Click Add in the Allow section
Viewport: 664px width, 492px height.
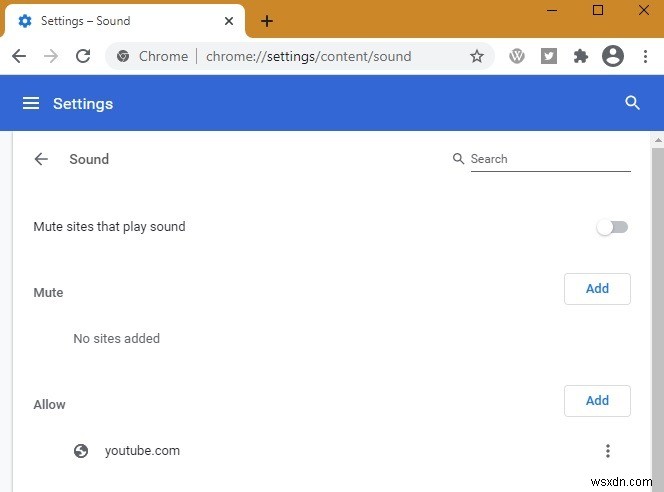(597, 401)
